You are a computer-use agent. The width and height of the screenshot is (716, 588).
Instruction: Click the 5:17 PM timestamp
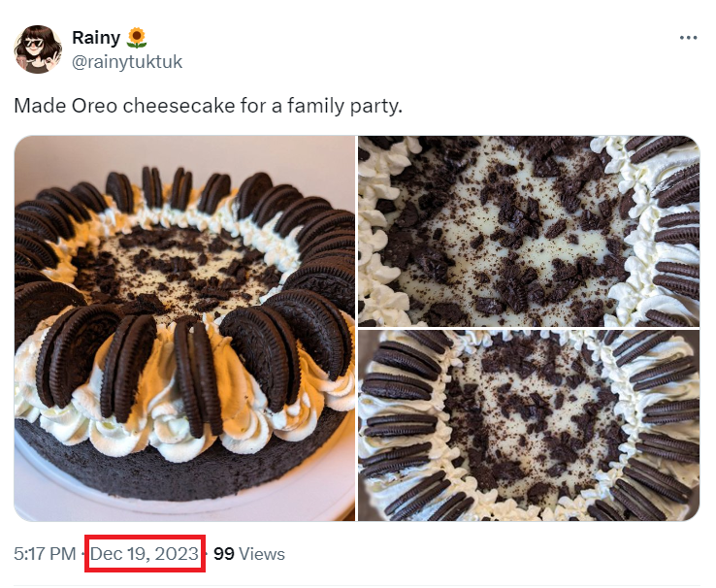[45, 554]
